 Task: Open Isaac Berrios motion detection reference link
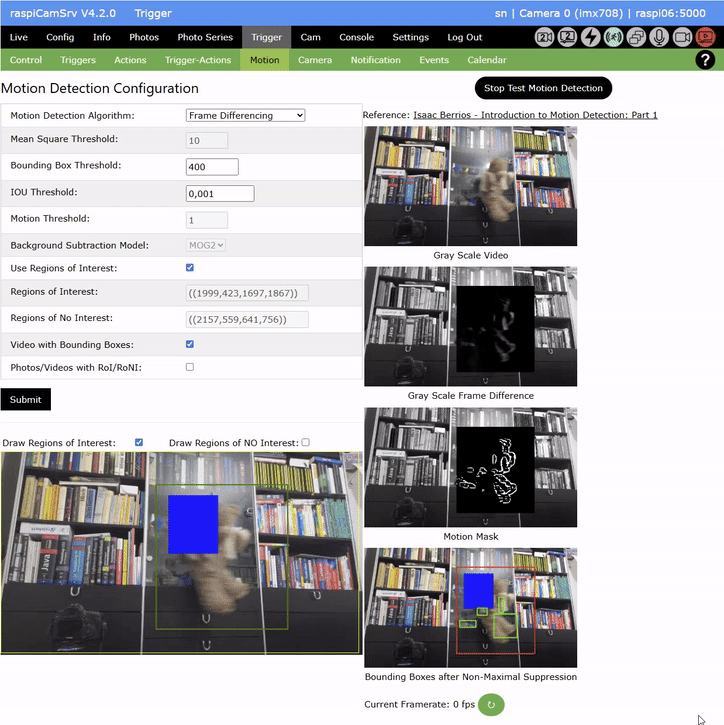[535, 115]
